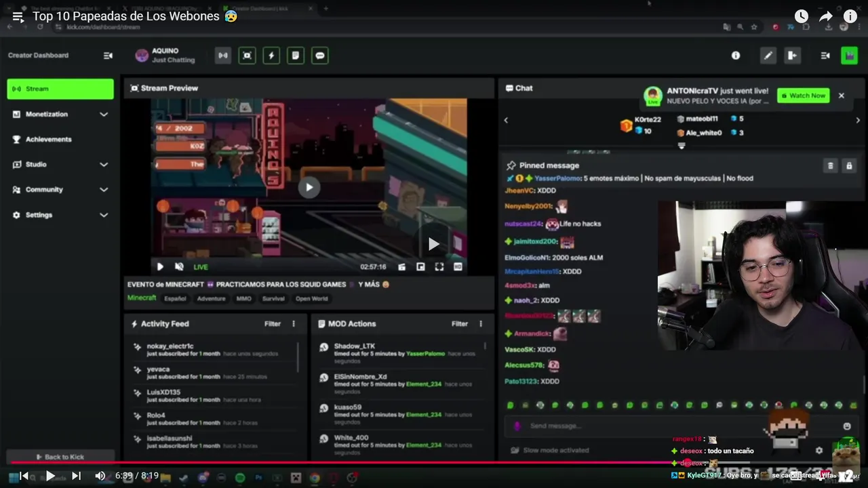Viewport: 868px width, 488px height.
Task: Enter fullscreen on the stream preview
Action: [x=439, y=267]
